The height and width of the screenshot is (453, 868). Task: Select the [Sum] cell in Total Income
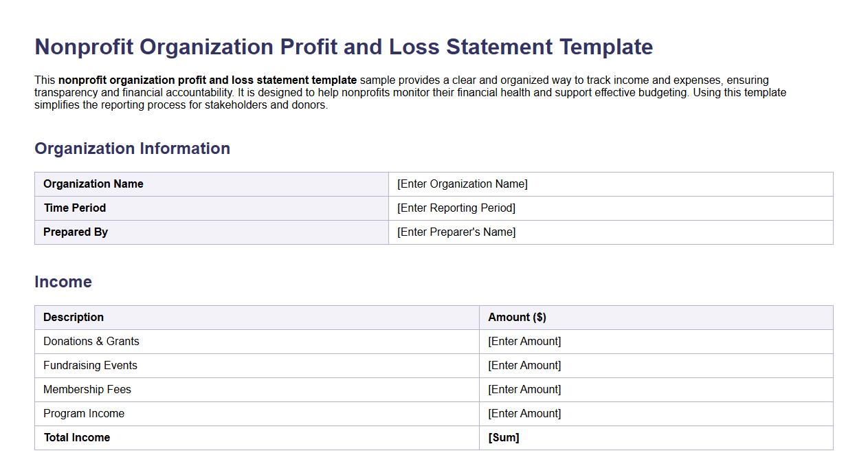tap(504, 437)
